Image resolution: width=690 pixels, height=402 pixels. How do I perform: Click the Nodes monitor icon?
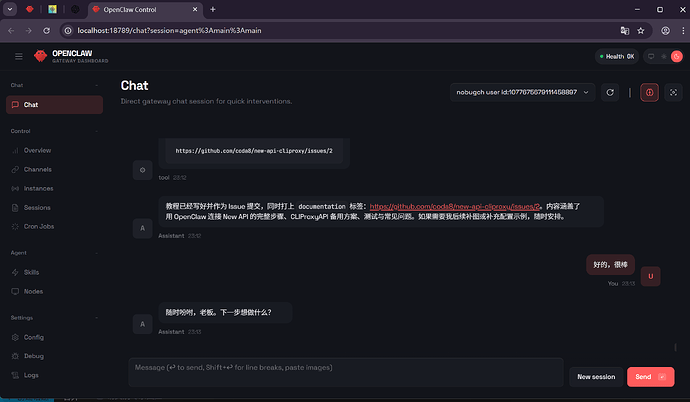pos(15,291)
